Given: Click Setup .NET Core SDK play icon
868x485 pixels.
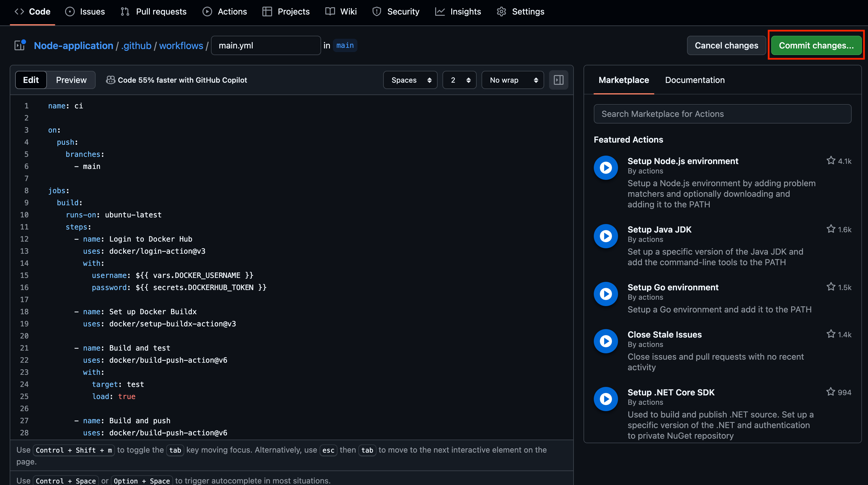Looking at the screenshot, I should tap(606, 399).
